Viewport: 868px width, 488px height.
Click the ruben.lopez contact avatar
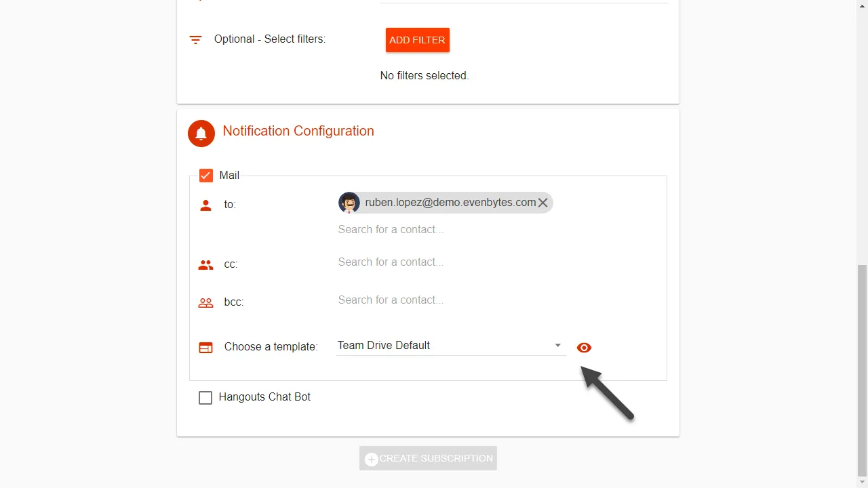349,203
